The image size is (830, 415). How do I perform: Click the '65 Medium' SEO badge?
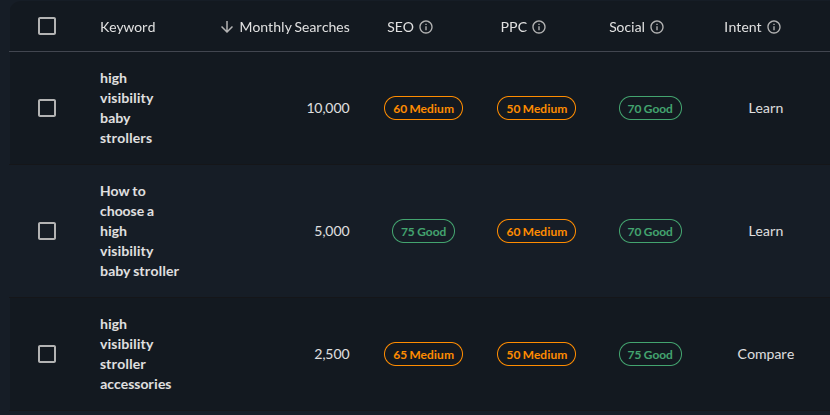pyautogui.click(x=423, y=354)
